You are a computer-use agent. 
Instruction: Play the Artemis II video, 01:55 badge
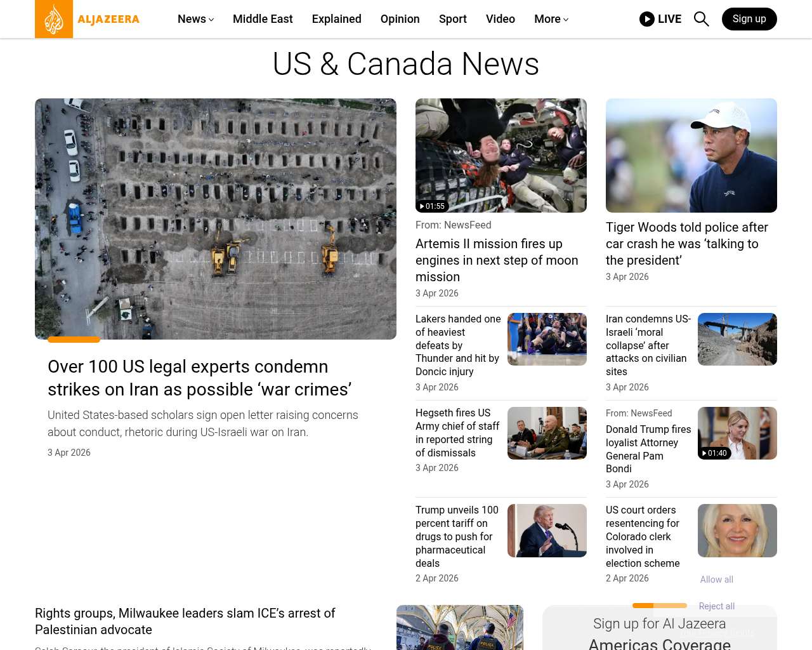point(433,206)
